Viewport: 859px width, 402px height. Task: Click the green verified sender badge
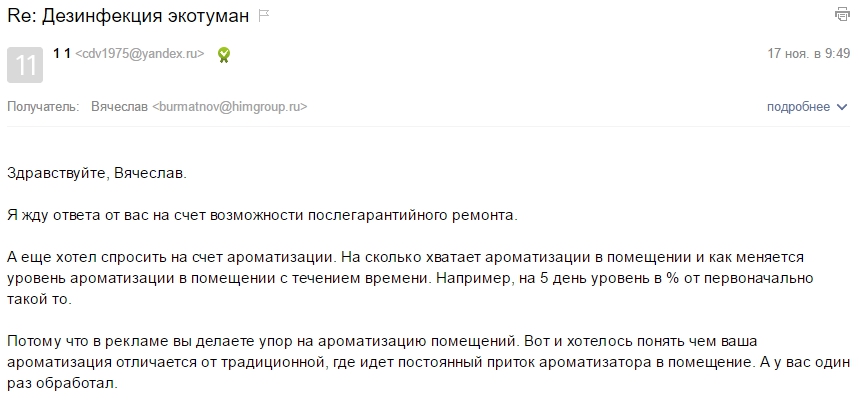(x=225, y=54)
